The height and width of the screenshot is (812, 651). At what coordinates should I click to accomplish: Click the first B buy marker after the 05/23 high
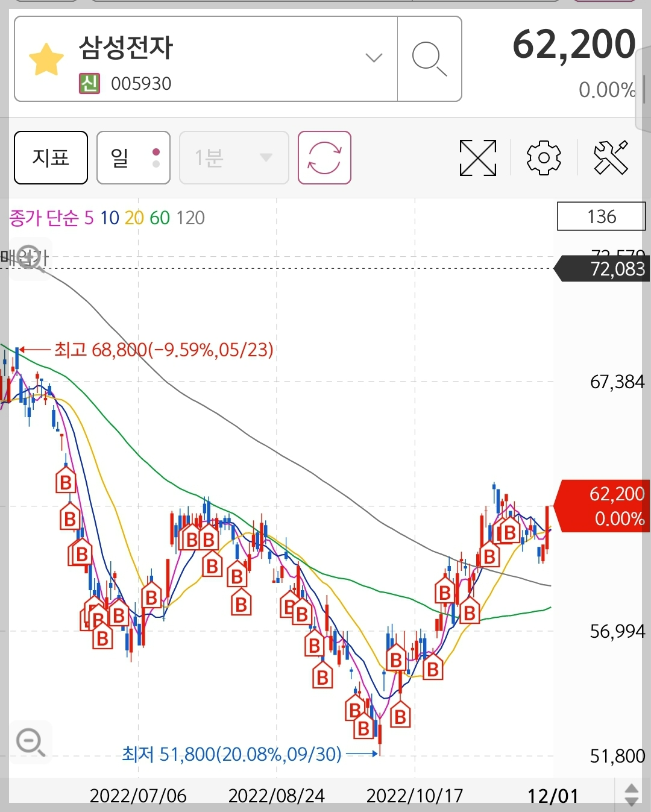click(x=66, y=480)
